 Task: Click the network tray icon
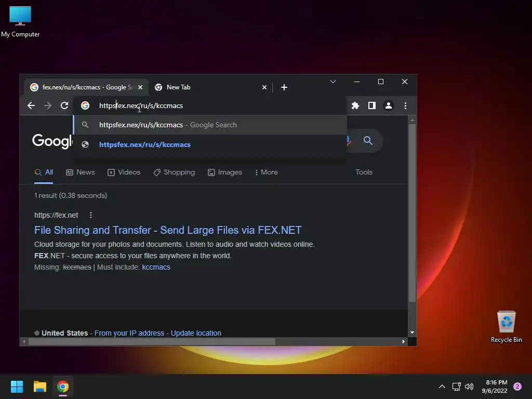point(456,387)
